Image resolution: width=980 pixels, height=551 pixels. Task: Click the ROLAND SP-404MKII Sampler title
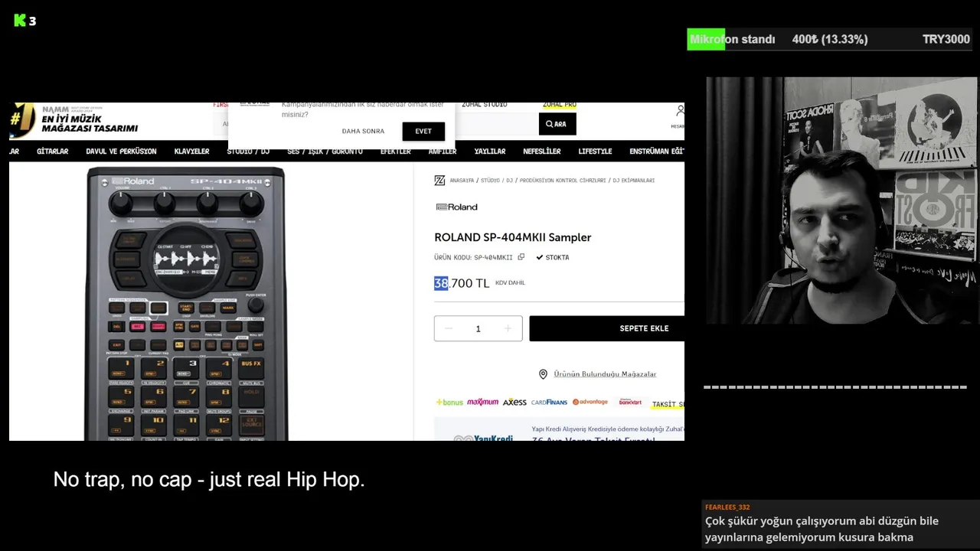click(x=512, y=237)
